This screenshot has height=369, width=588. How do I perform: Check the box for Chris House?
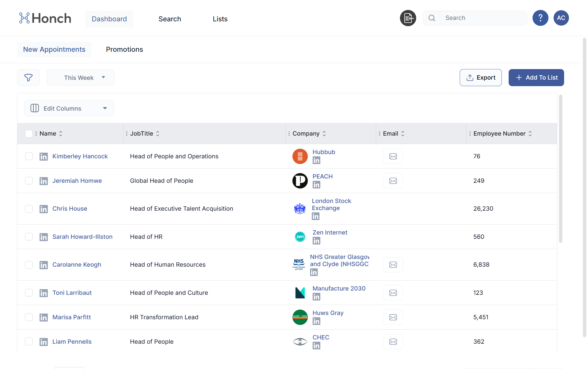click(29, 209)
